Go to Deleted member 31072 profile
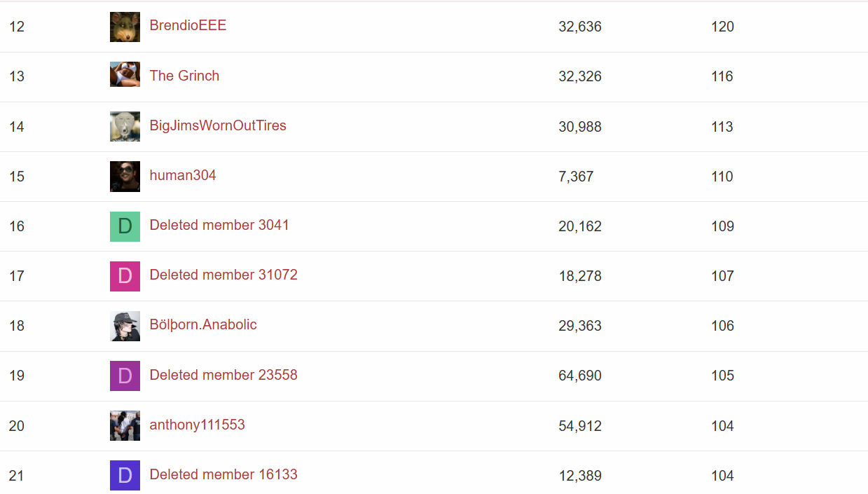868x494 pixels. tap(223, 275)
